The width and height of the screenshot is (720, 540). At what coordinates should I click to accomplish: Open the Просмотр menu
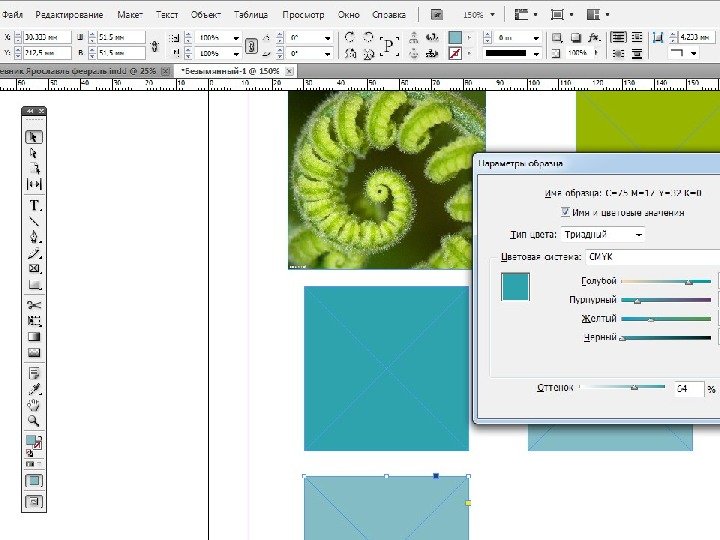coord(303,15)
